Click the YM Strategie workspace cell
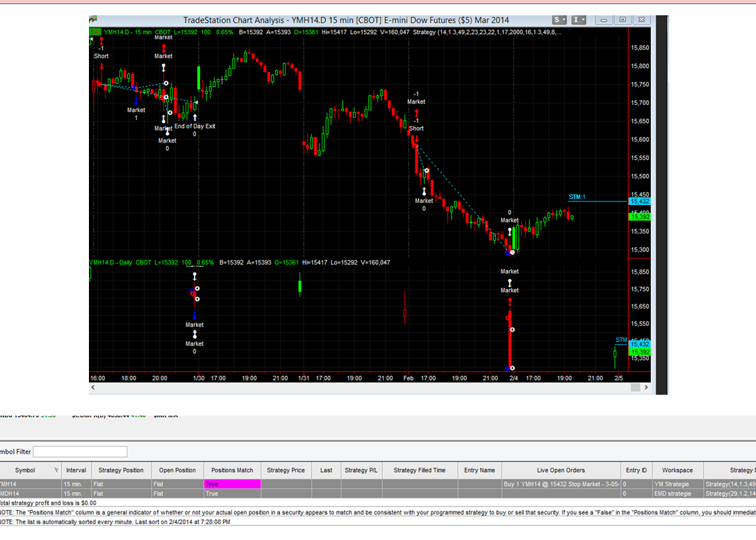This screenshot has height=540, width=756. tap(677, 484)
